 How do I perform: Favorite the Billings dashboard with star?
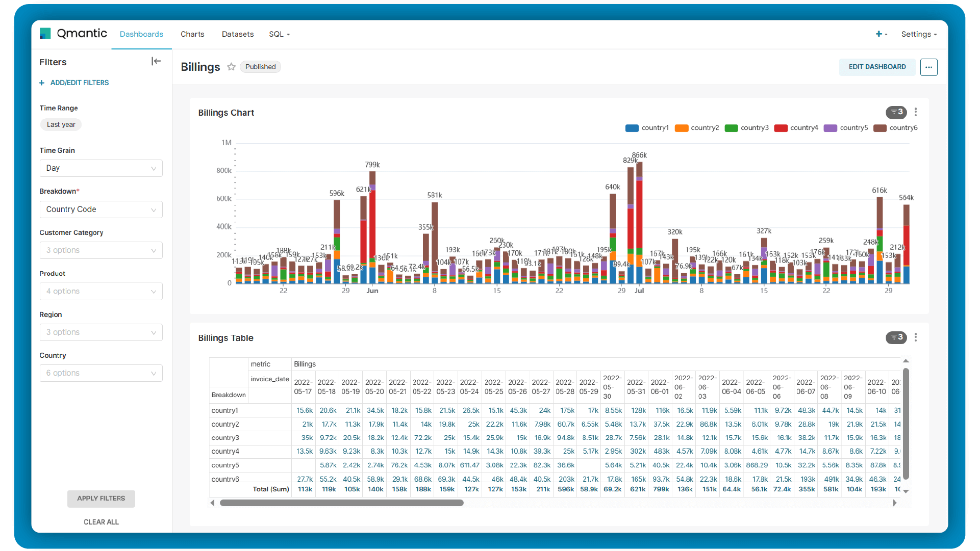[x=231, y=67]
